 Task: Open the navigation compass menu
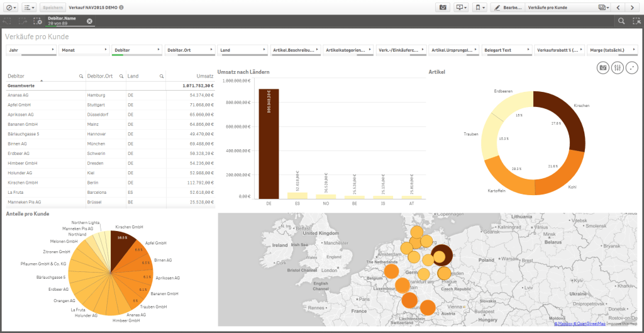11,8
